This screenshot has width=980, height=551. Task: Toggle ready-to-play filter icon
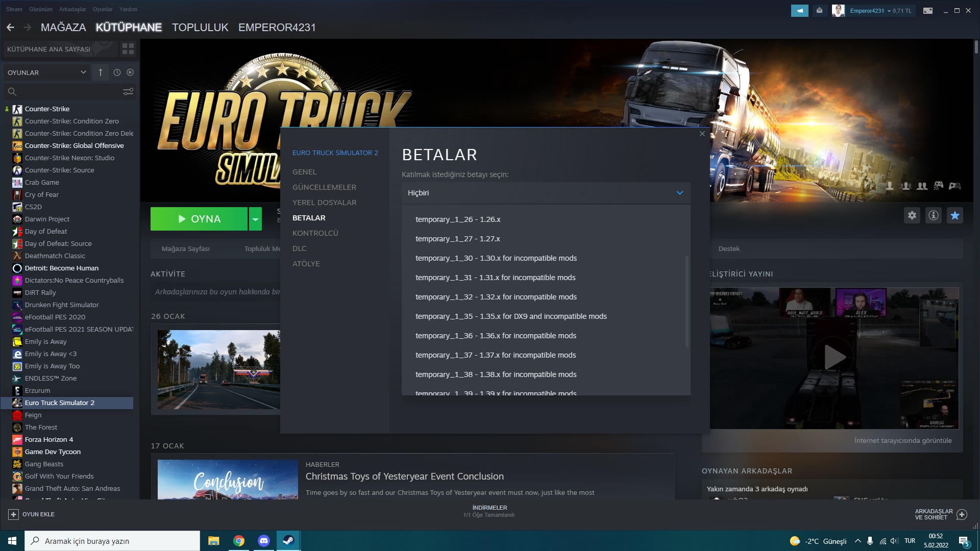pyautogui.click(x=130, y=72)
